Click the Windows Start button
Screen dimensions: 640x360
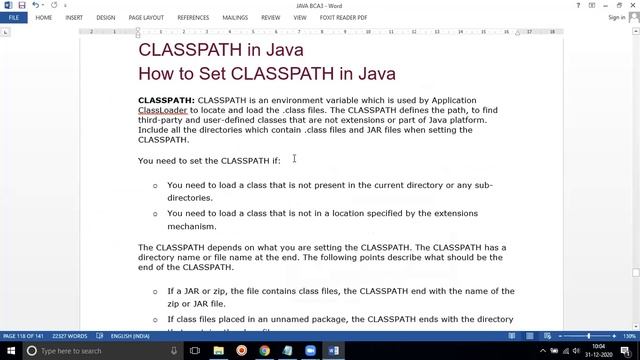click(x=11, y=351)
